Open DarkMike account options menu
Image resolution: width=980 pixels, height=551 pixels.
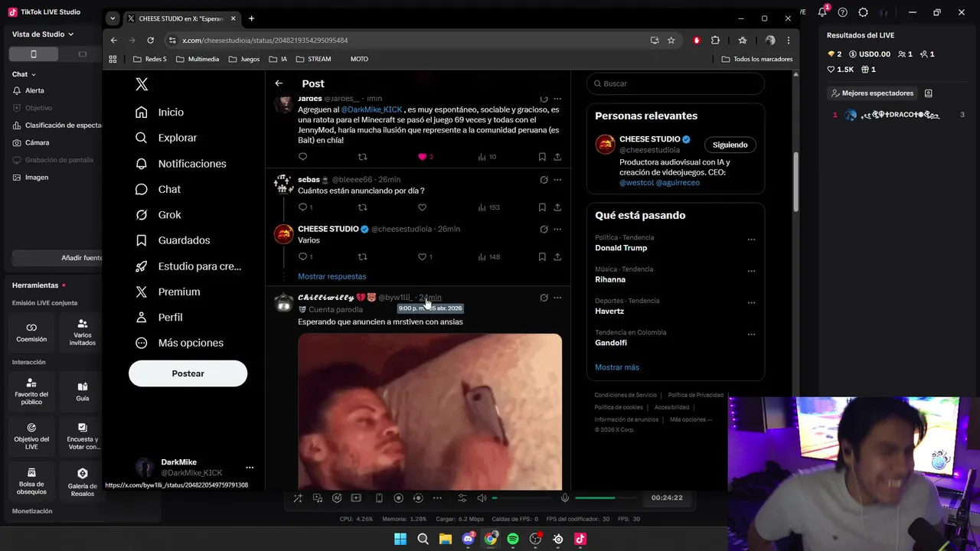[250, 468]
